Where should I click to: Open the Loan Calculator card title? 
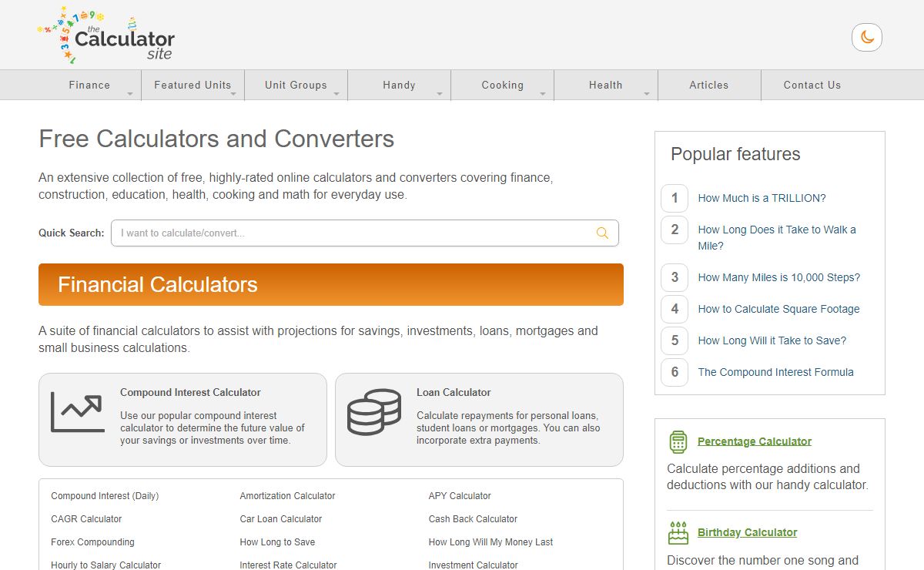454,392
